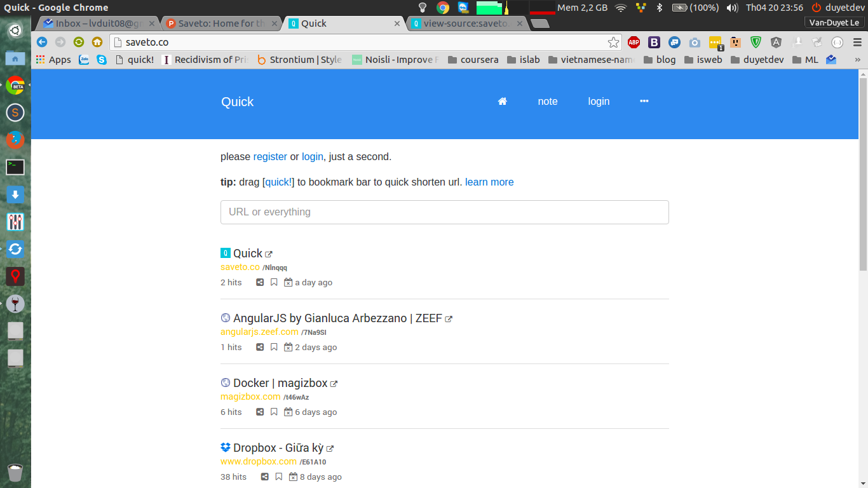Open the camera screenshot extension icon
The width and height of the screenshot is (868, 488).
pos(695,42)
